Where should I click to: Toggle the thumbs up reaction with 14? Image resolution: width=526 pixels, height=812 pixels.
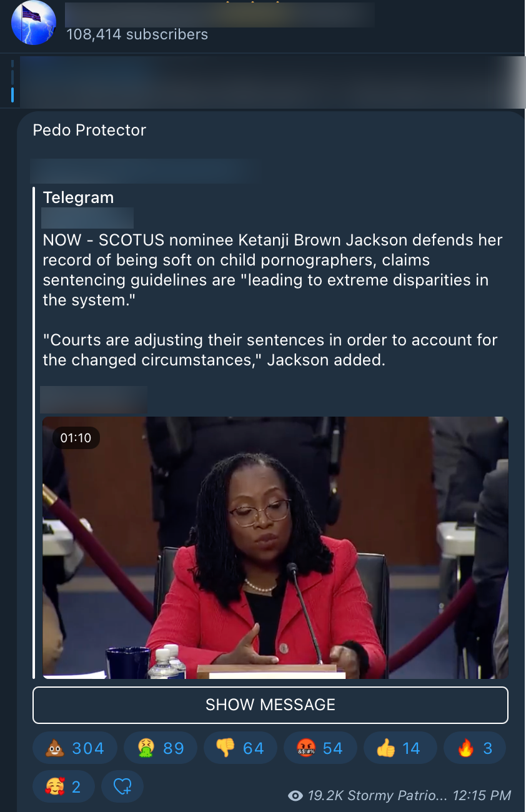point(400,748)
